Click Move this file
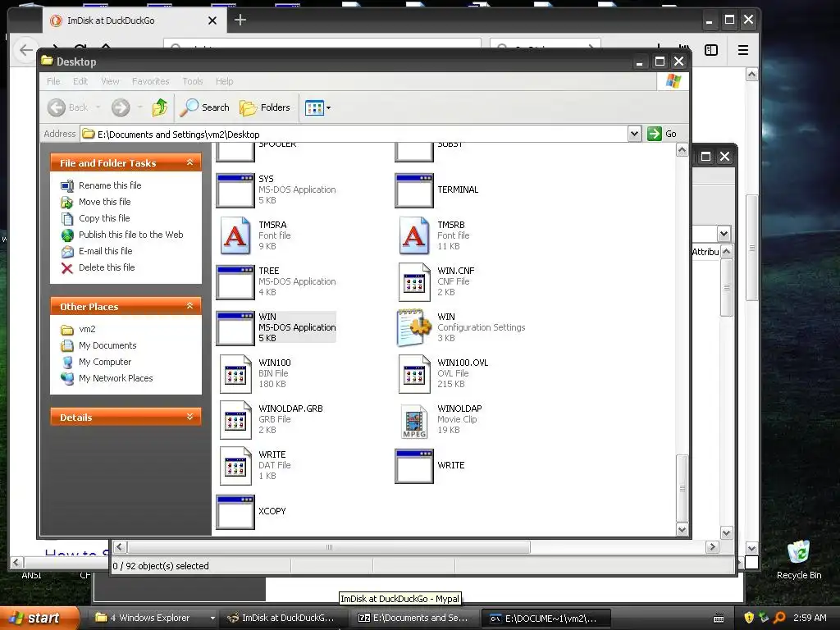Screen dimensions: 840x630 pyautogui.click(x=104, y=202)
